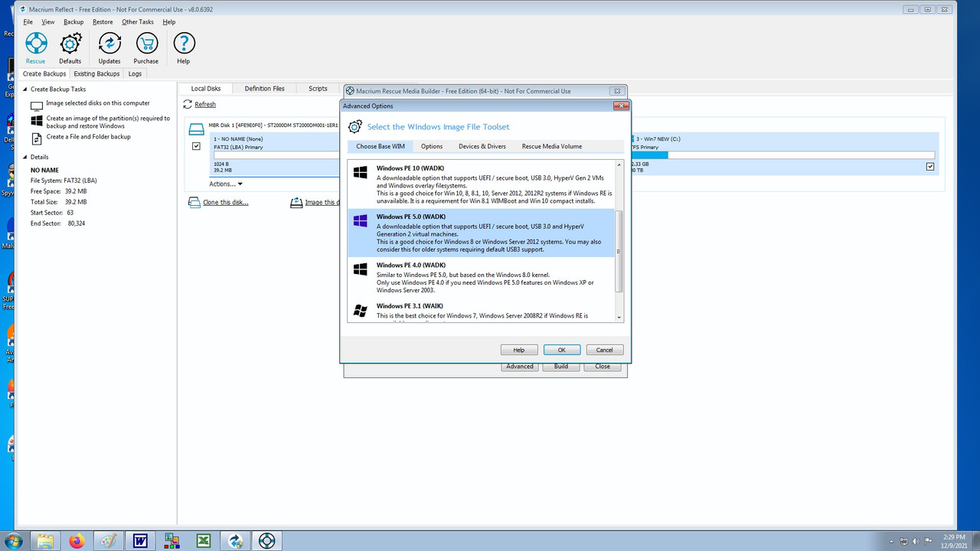The width and height of the screenshot is (980, 551).
Task: Click the Close button in Rescue Media Builder
Action: coord(603,367)
